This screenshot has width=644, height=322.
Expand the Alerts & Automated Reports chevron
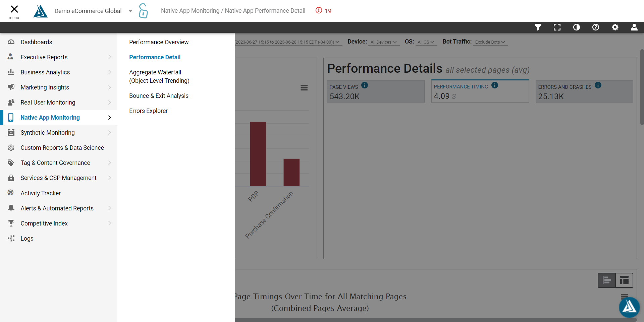coord(110,208)
